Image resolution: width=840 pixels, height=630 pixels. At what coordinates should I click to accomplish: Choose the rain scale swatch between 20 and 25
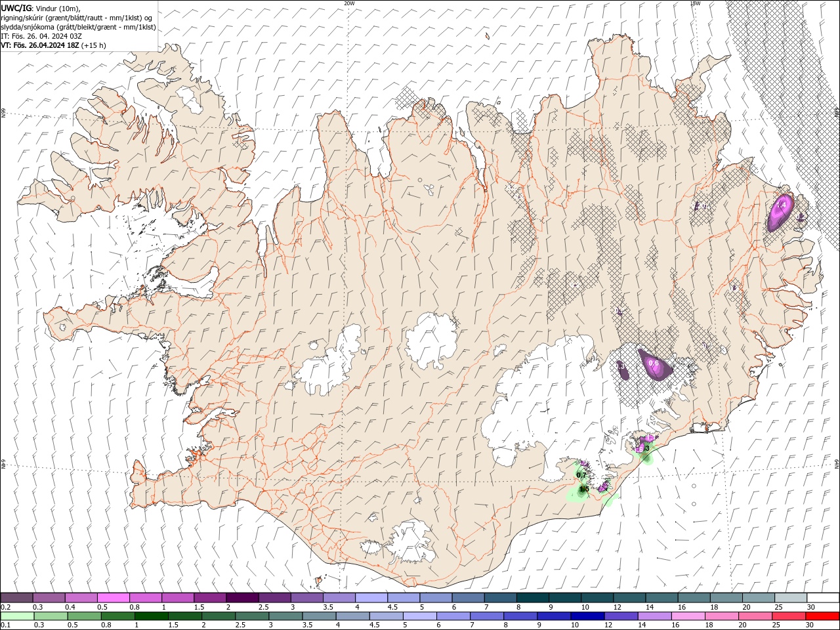click(x=754, y=616)
